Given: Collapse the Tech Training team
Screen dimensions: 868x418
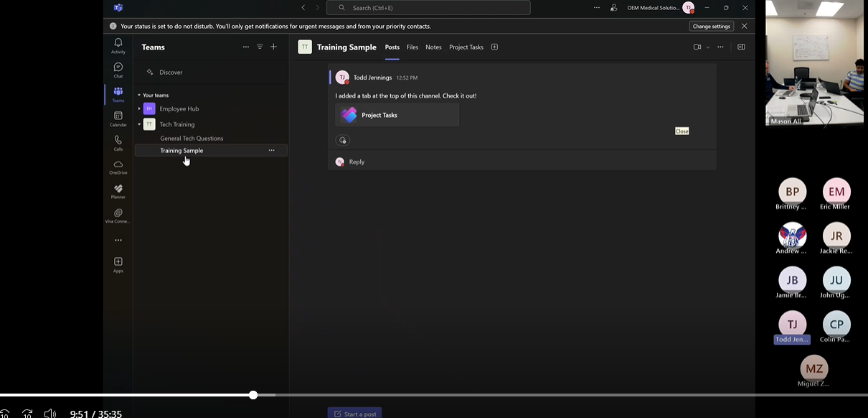Looking at the screenshot, I should click(x=139, y=125).
